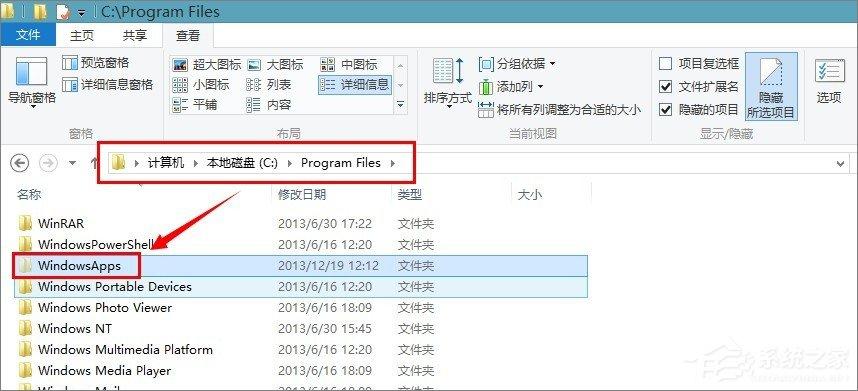Screen dimensions: 858x391
Task: Click date 2013/6/30 17:22 of WinRAR
Action: click(x=324, y=224)
